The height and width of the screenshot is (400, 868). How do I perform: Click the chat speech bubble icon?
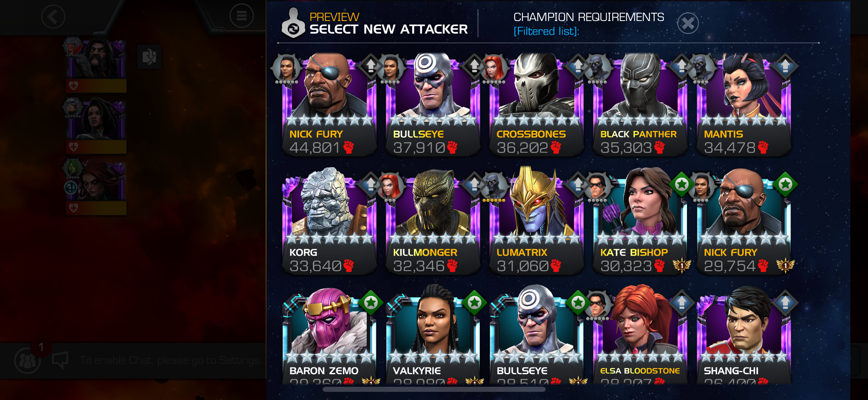coord(60,360)
